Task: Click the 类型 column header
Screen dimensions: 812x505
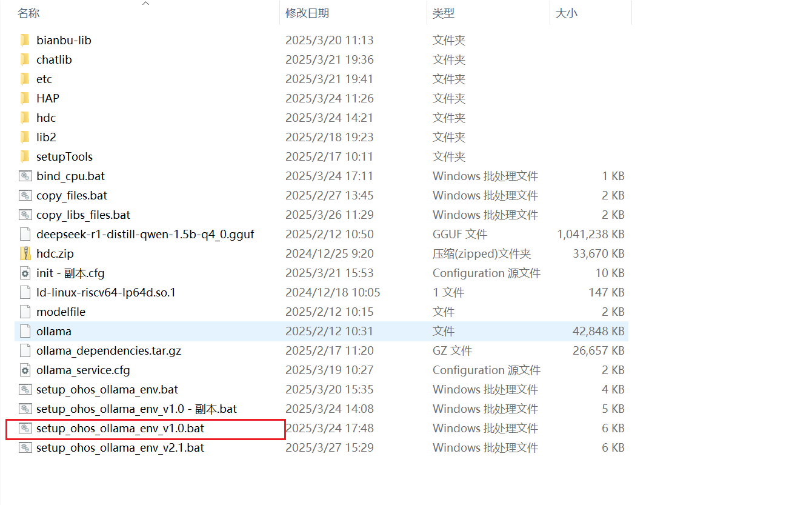Action: pos(444,13)
